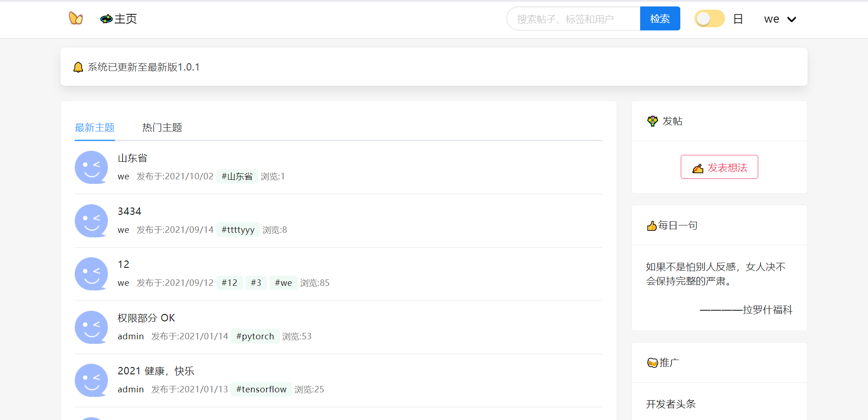Click the butterfly site logo

(x=76, y=18)
